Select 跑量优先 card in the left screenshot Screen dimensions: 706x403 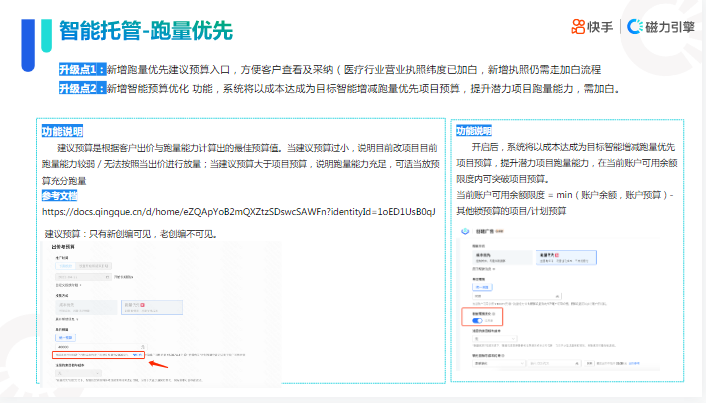click(x=152, y=308)
